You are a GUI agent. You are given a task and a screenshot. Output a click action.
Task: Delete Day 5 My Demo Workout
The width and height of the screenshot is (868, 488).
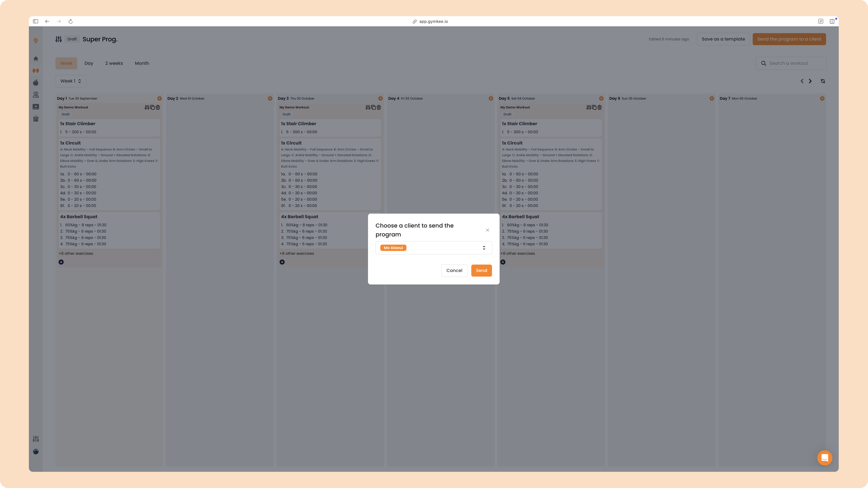[599, 107]
